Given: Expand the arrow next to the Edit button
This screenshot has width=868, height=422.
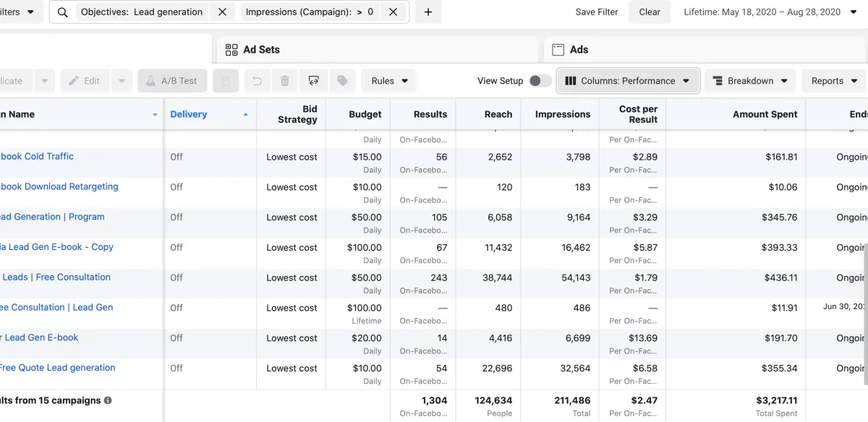Looking at the screenshot, I should pyautogui.click(x=121, y=81).
